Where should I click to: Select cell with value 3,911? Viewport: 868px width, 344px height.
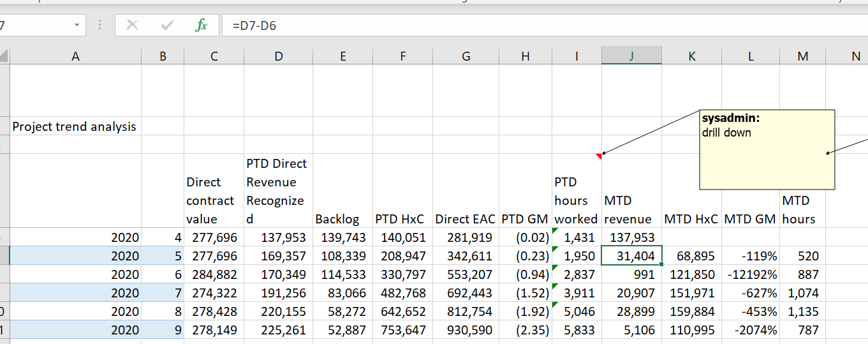pyautogui.click(x=577, y=292)
